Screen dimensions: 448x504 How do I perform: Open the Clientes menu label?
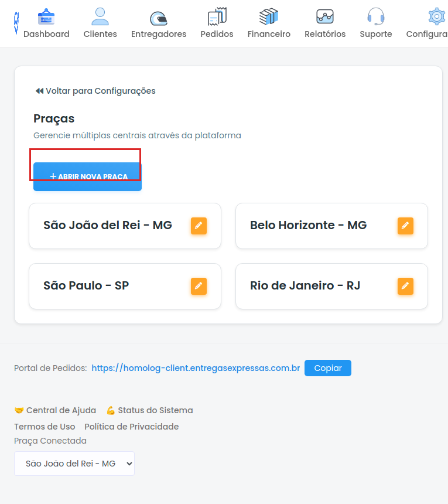point(100,34)
